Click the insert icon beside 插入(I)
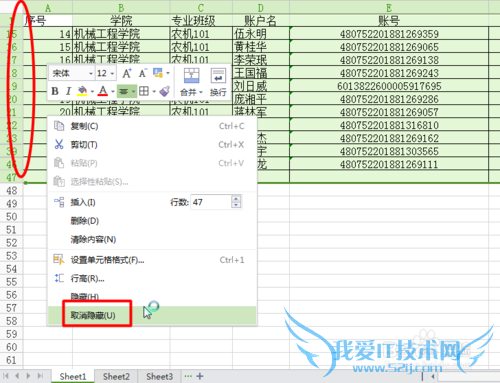Screen dimensions: 500x383 pos(59,202)
